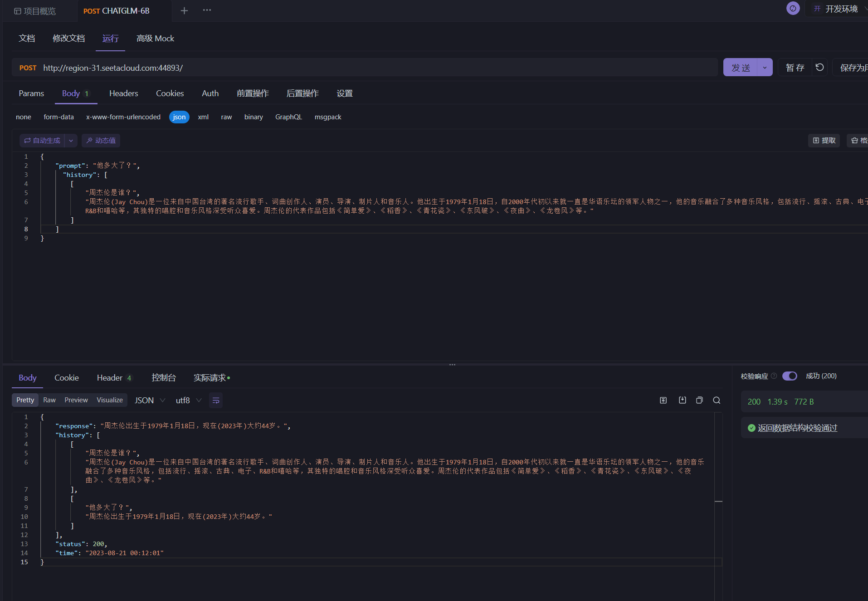Click the 提取 button
The height and width of the screenshot is (601, 868).
point(824,141)
